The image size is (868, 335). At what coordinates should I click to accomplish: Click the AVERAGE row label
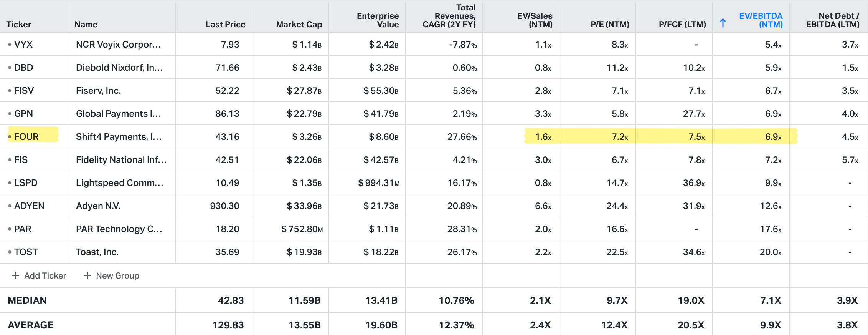(x=31, y=325)
